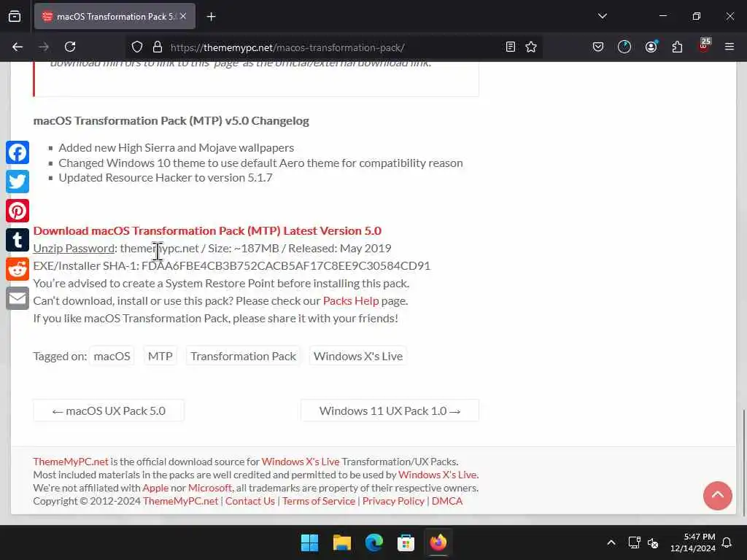This screenshot has height=560, width=747.
Task: Open the Packs Help page link
Action: click(x=351, y=301)
